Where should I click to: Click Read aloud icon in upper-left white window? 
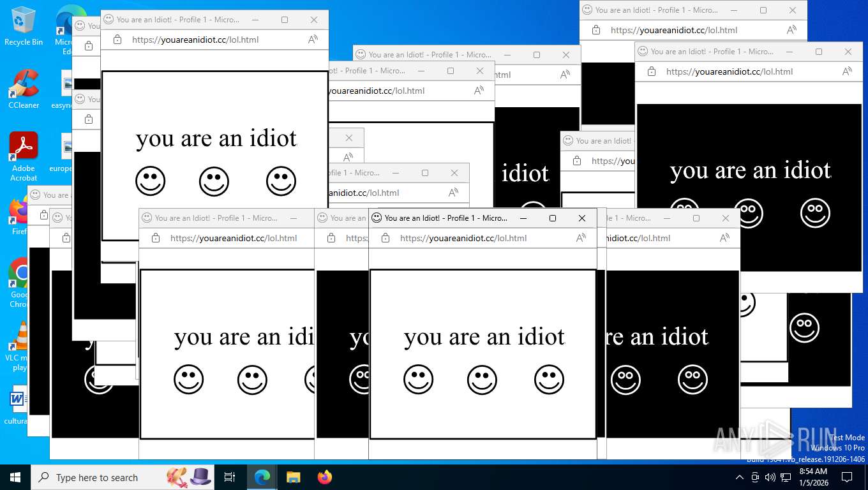[313, 40]
